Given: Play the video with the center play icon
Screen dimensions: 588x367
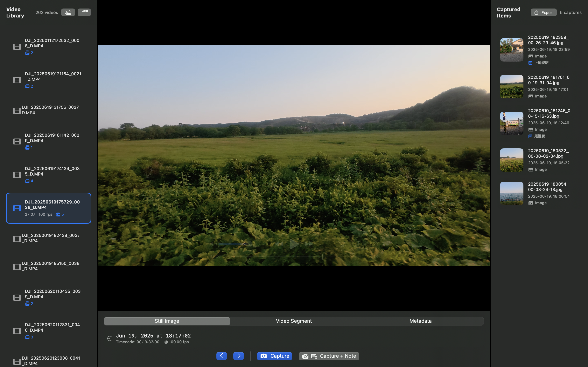Looking at the screenshot, I should click(294, 244).
